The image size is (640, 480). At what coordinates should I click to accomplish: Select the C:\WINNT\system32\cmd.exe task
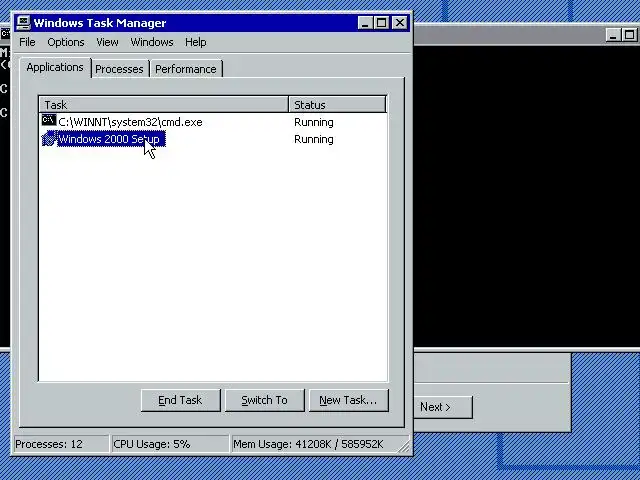tap(130, 122)
